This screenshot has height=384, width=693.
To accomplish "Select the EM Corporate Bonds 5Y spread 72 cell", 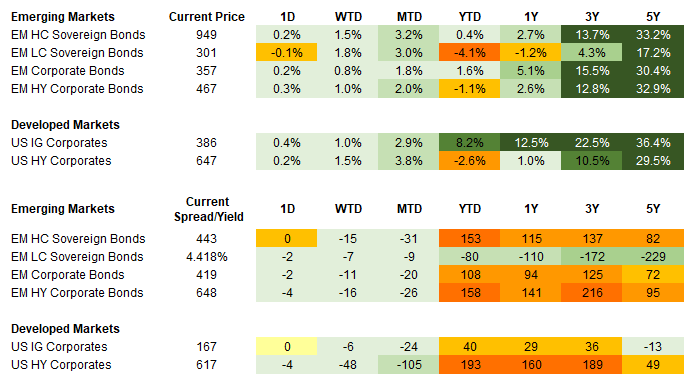I will tap(653, 274).
